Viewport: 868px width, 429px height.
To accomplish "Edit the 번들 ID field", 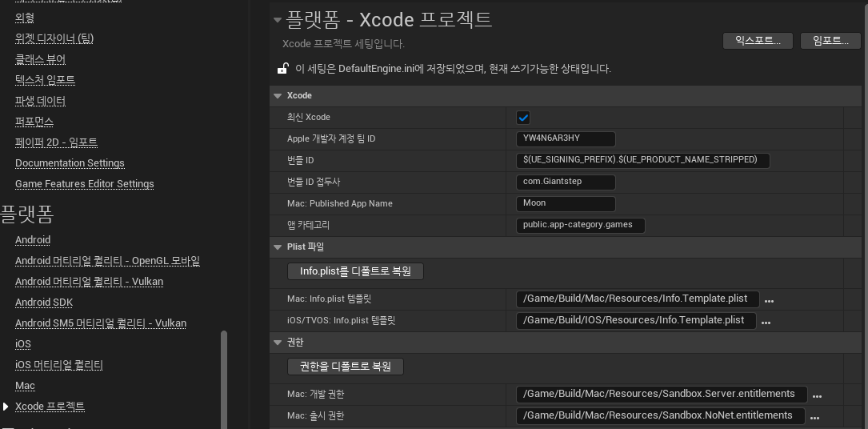I will coord(642,161).
